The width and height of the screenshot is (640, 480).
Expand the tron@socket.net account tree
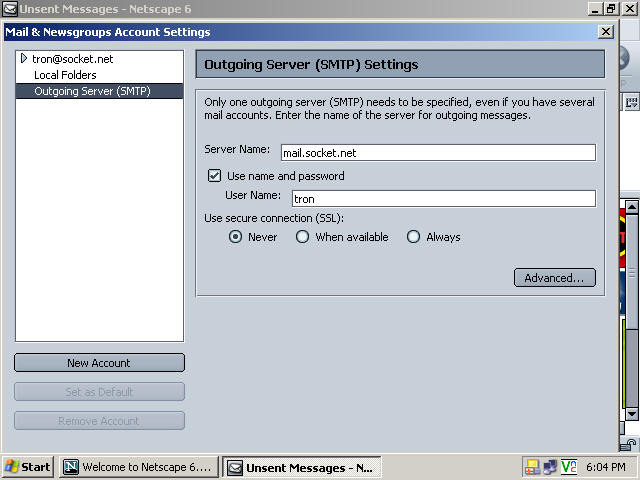point(24,59)
